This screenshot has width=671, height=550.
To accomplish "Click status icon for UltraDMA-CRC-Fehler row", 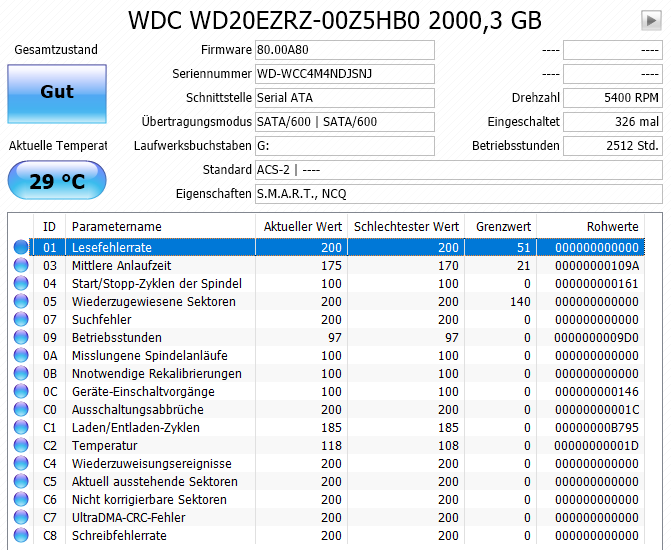I will click(x=21, y=517).
